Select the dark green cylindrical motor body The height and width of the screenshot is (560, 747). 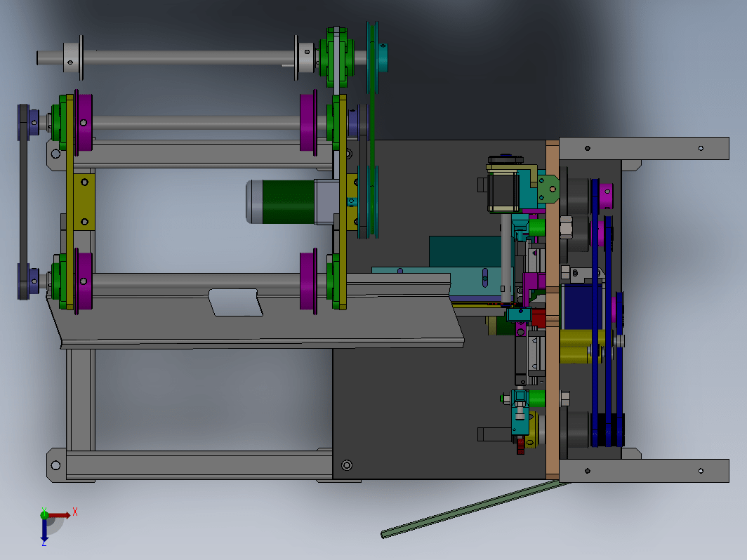[x=289, y=202]
